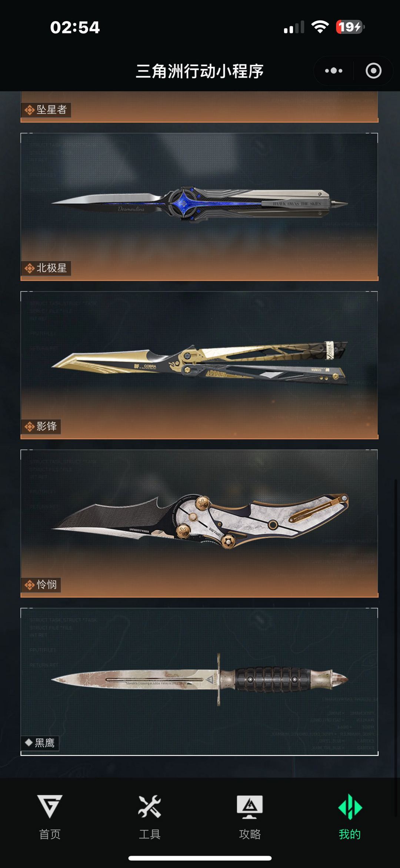Open the 工具 tools tab icon
Viewport: 400px width, 868px height.
[150, 806]
